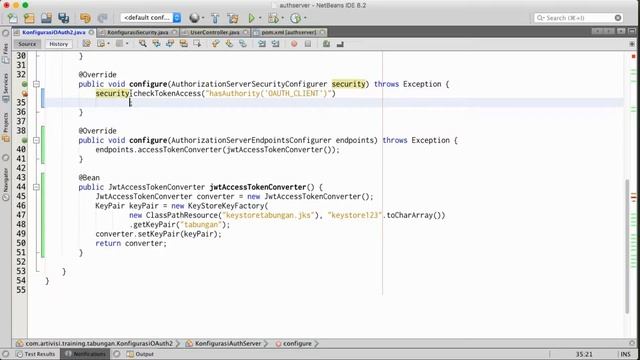640x360 pixels.
Task: Click the lightbulb hint on line 34
Action: click(x=24, y=93)
